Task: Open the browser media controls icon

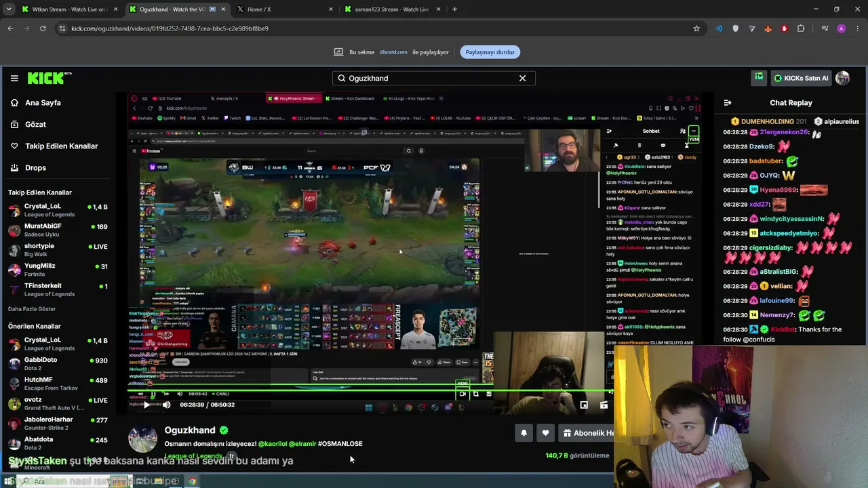Action: pos(825,28)
